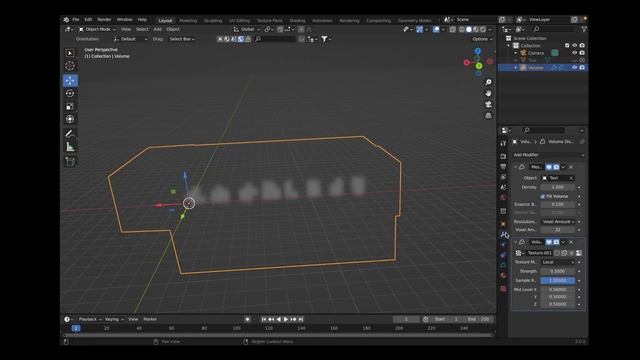Open the Render menu

pos(104,20)
